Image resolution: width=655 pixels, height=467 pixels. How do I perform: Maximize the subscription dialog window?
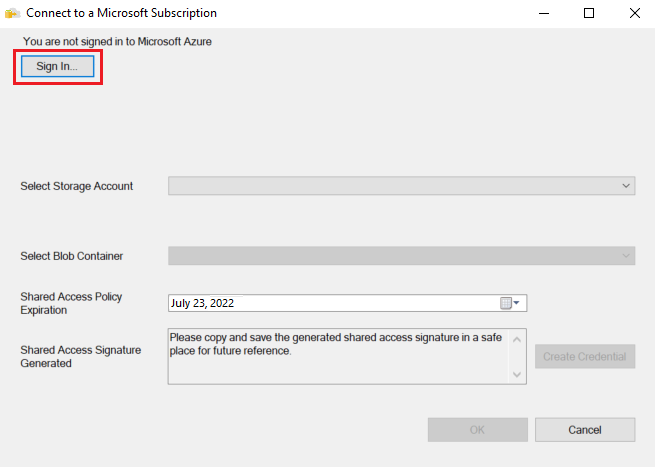(x=589, y=14)
